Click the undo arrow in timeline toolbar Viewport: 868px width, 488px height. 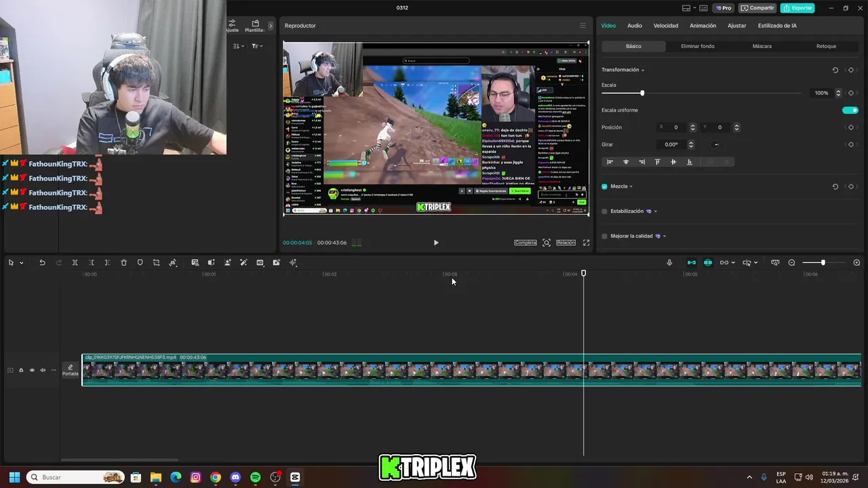42,262
